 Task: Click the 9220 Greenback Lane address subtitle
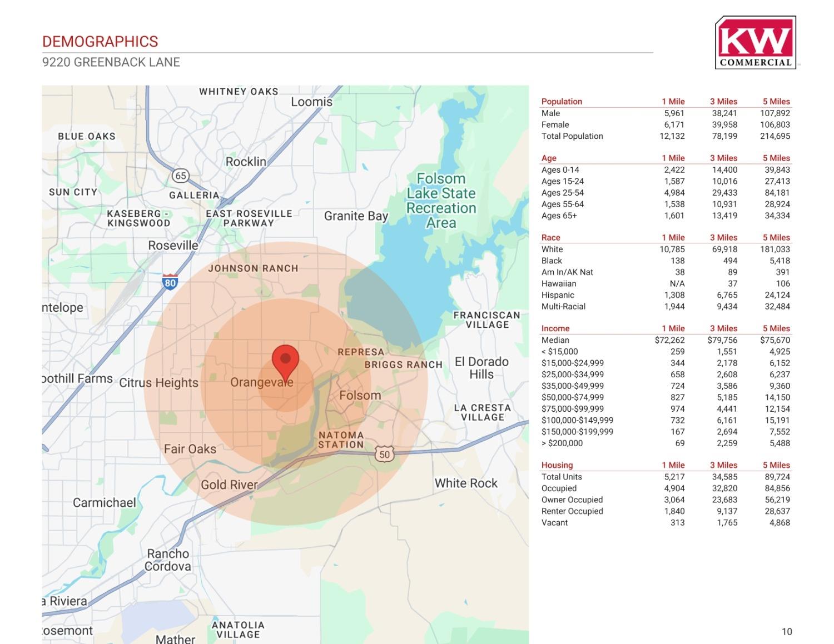[x=111, y=62]
